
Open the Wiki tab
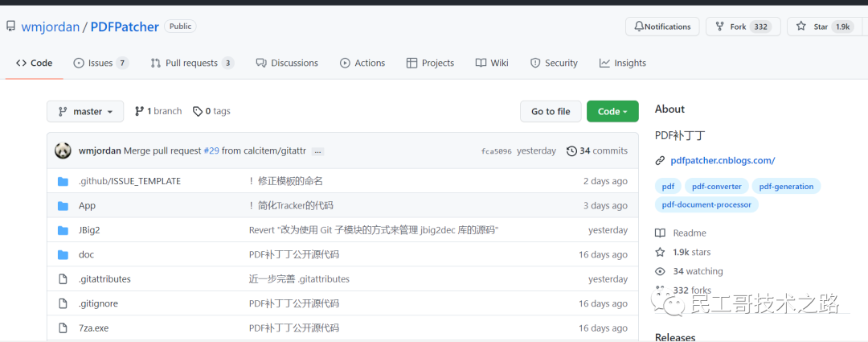(x=492, y=64)
